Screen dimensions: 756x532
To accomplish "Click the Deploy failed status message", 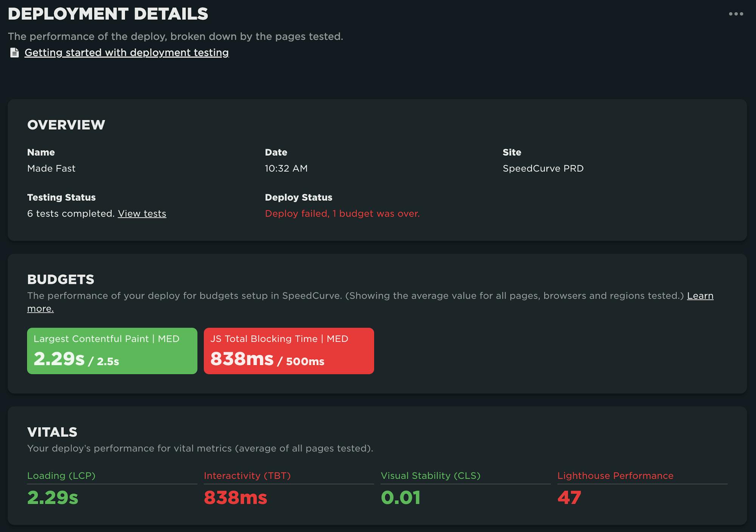I will point(342,214).
